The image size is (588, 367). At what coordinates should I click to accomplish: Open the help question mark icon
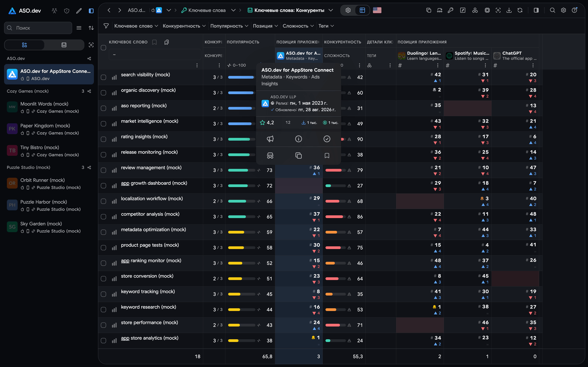(x=575, y=10)
